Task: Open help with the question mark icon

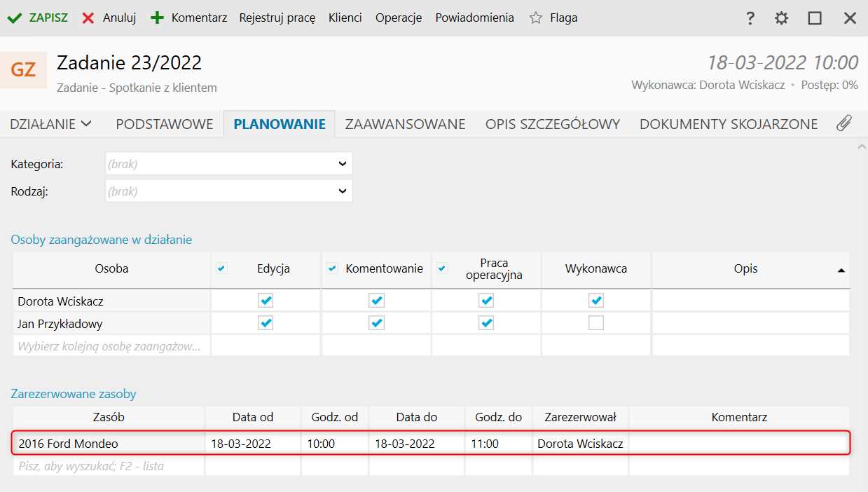Action: (x=750, y=18)
